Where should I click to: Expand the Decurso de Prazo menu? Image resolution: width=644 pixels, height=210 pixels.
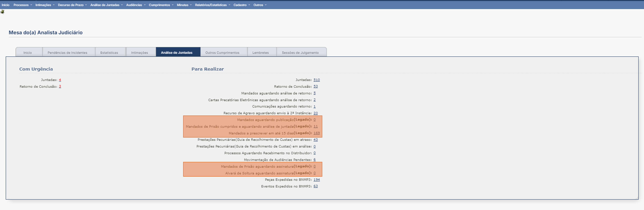72,5
